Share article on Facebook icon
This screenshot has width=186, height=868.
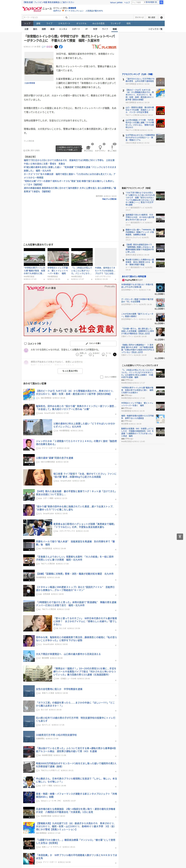(x=61, y=47)
